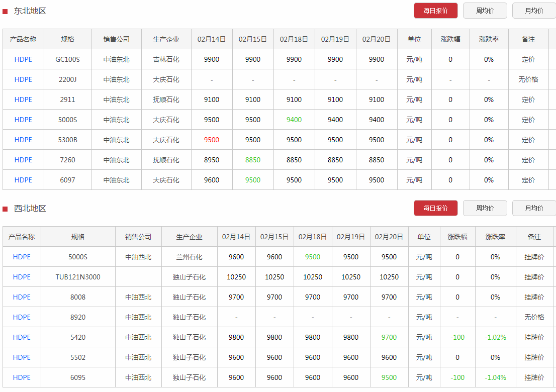Click the 兰州石化 producer cell

pos(189,257)
